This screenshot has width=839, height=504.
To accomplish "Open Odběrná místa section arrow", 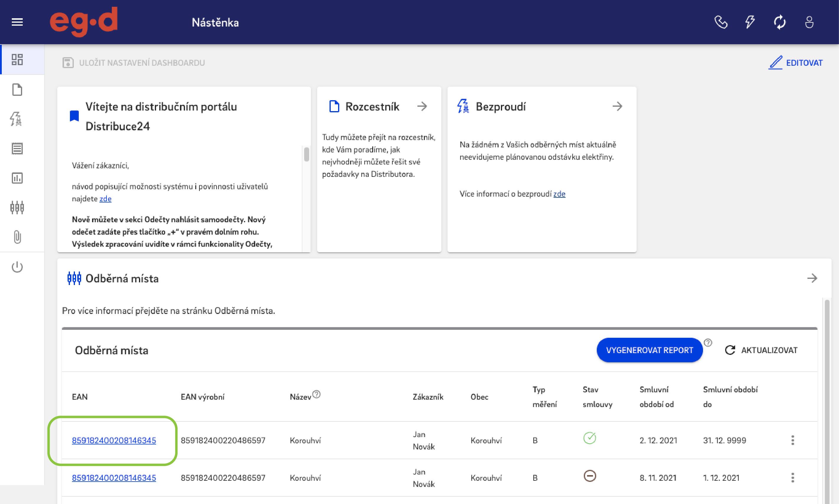I will 812,278.
